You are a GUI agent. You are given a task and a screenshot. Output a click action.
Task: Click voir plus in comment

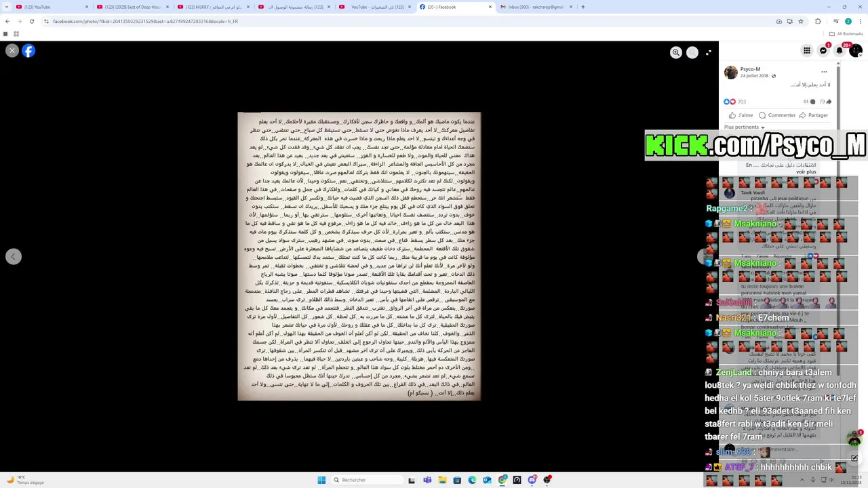(806, 172)
